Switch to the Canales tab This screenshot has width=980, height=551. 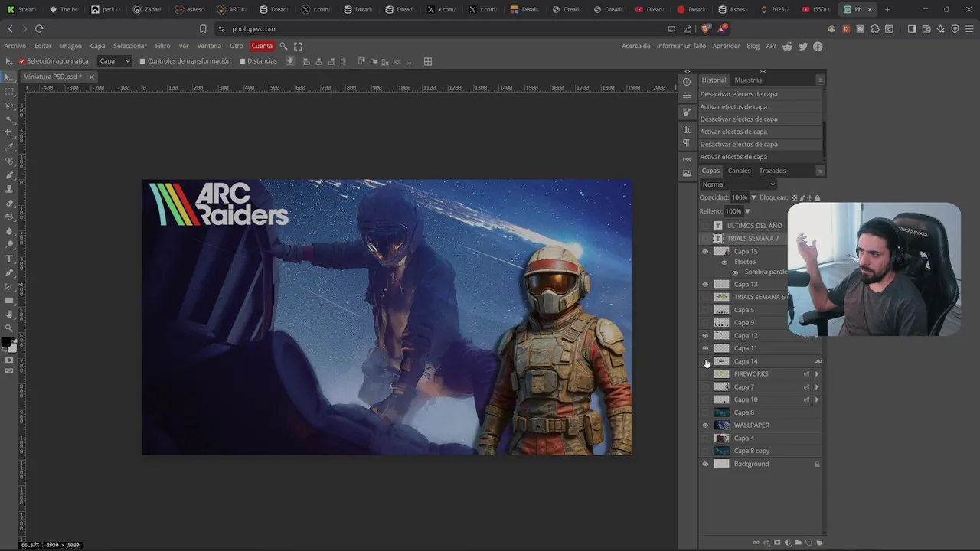pyautogui.click(x=739, y=171)
